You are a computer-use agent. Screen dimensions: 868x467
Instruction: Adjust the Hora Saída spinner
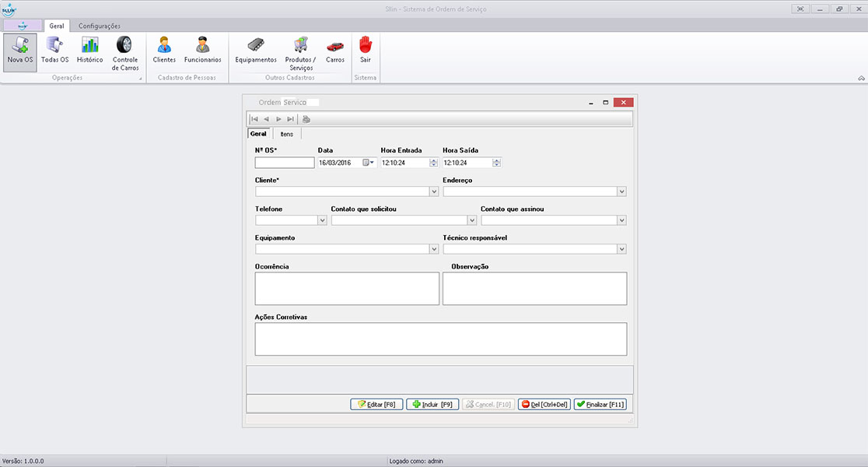496,163
